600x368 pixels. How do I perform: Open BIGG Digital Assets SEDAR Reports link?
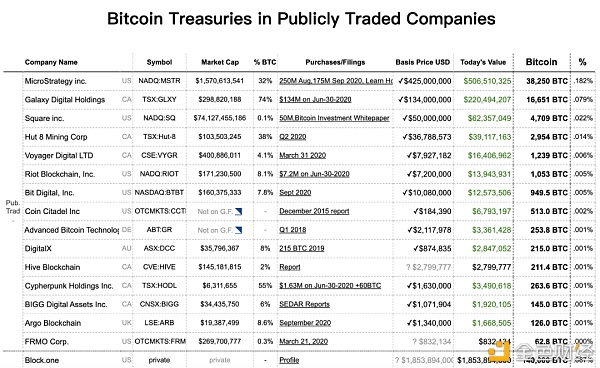304,304
